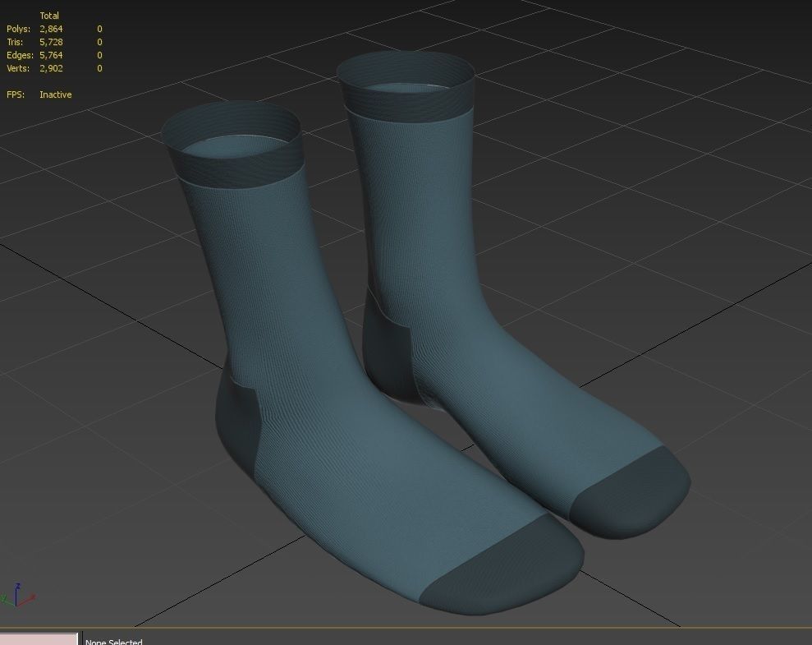Click the pink MAXScript mini listener field

point(39,638)
